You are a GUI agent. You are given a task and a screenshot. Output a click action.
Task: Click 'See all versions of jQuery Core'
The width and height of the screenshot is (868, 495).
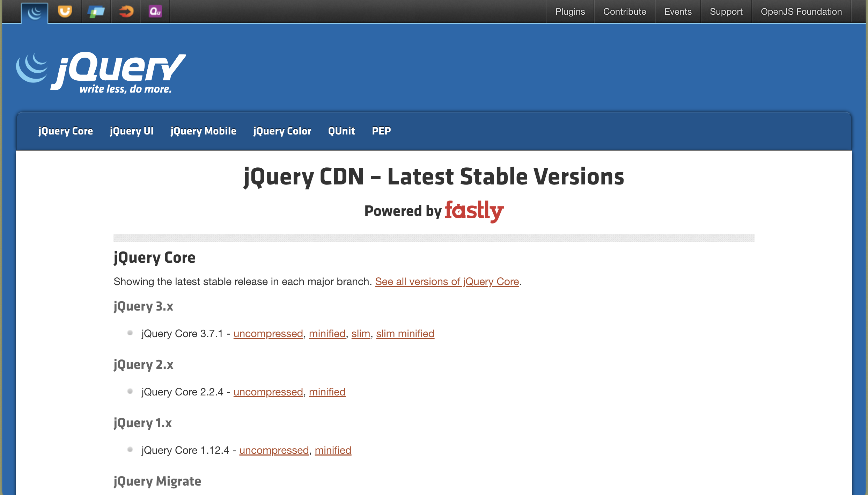[447, 282]
